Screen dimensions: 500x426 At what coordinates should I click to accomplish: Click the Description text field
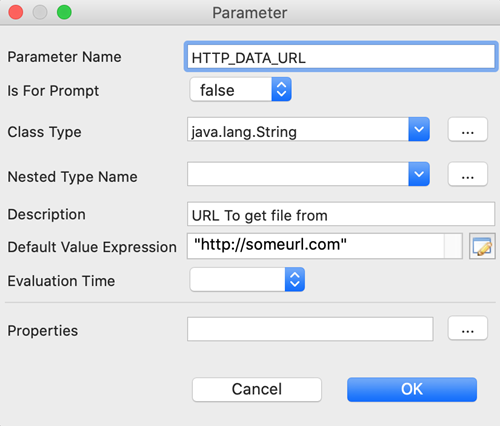pos(341,214)
